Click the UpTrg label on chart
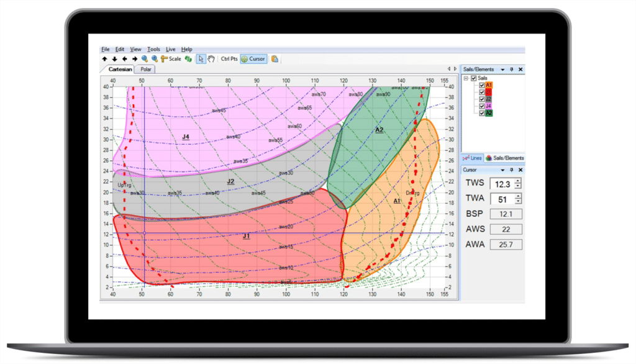Viewport: 636px width, 364px height. pyautogui.click(x=124, y=185)
